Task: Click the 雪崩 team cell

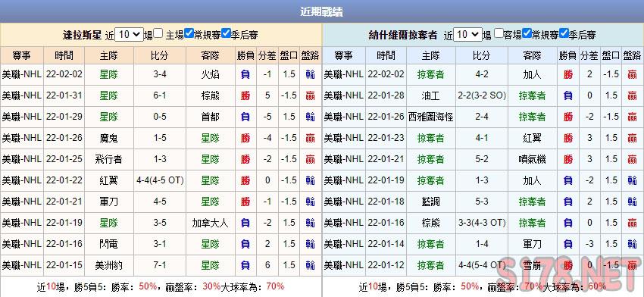Action: pyautogui.click(x=533, y=265)
